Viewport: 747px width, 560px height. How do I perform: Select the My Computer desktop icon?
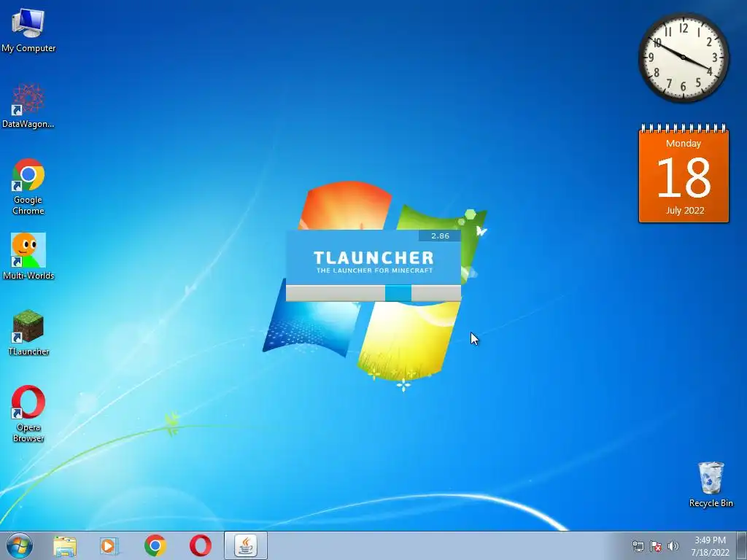[28, 29]
